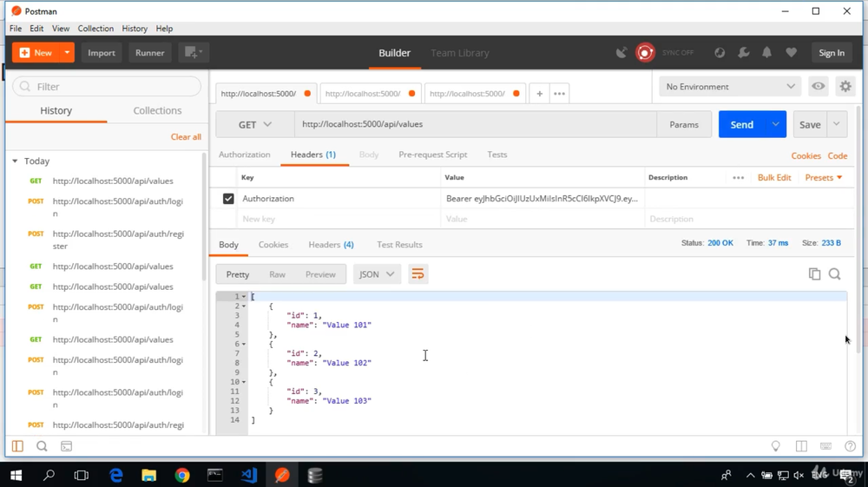Screen dimensions: 868x487
Task: Open the Runner button
Action: [x=150, y=53]
